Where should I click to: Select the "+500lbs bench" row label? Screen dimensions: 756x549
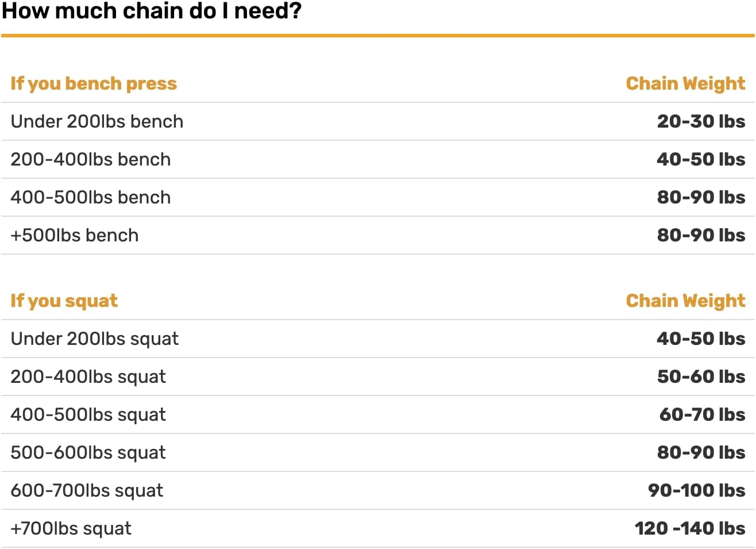click(x=74, y=235)
